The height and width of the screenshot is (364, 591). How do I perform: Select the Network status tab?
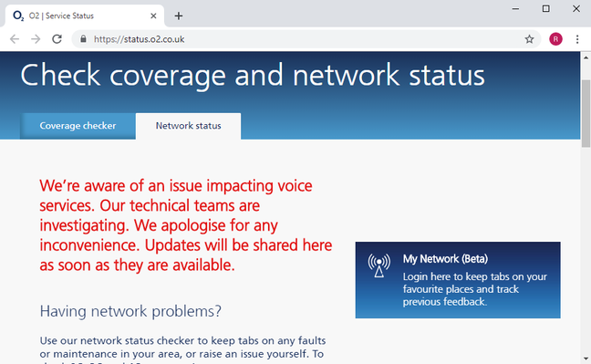pyautogui.click(x=189, y=126)
